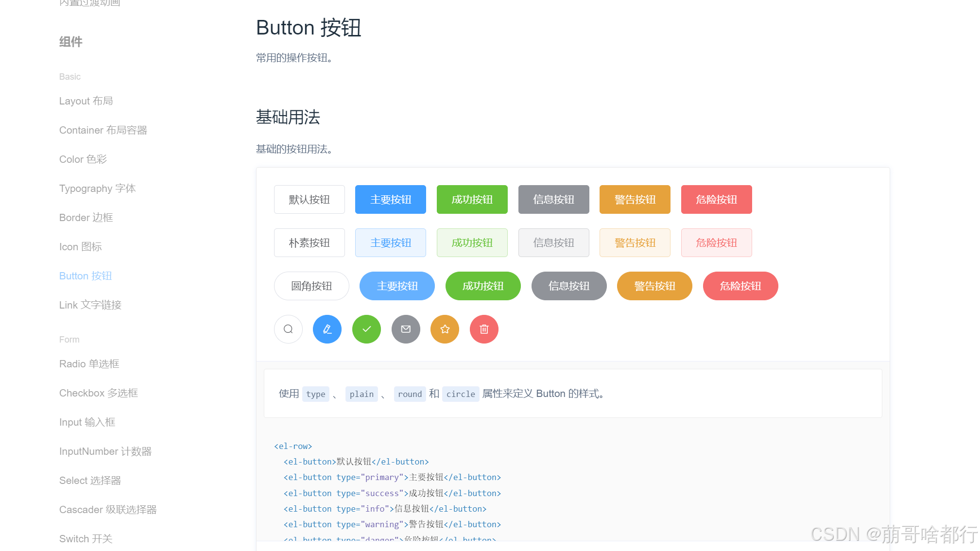Click the plain light-green 成功按钮 button

coord(472,242)
